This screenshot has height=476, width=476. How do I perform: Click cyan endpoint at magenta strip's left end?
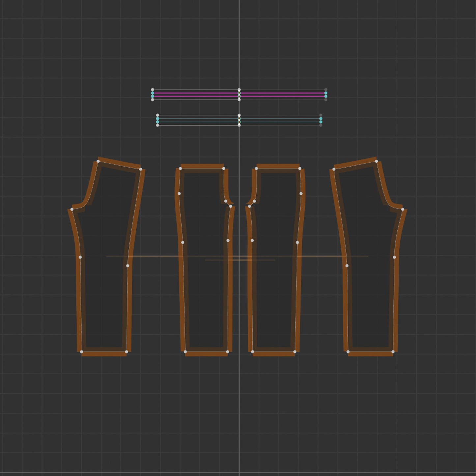[153, 95]
